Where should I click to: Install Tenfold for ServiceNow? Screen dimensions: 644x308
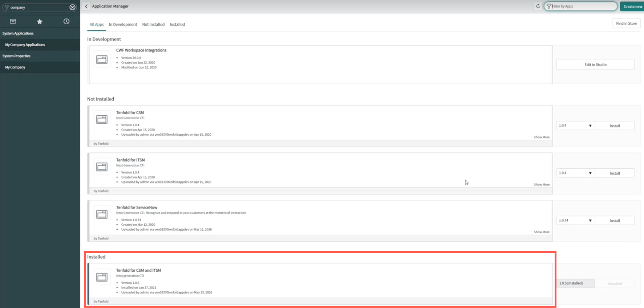click(x=615, y=221)
